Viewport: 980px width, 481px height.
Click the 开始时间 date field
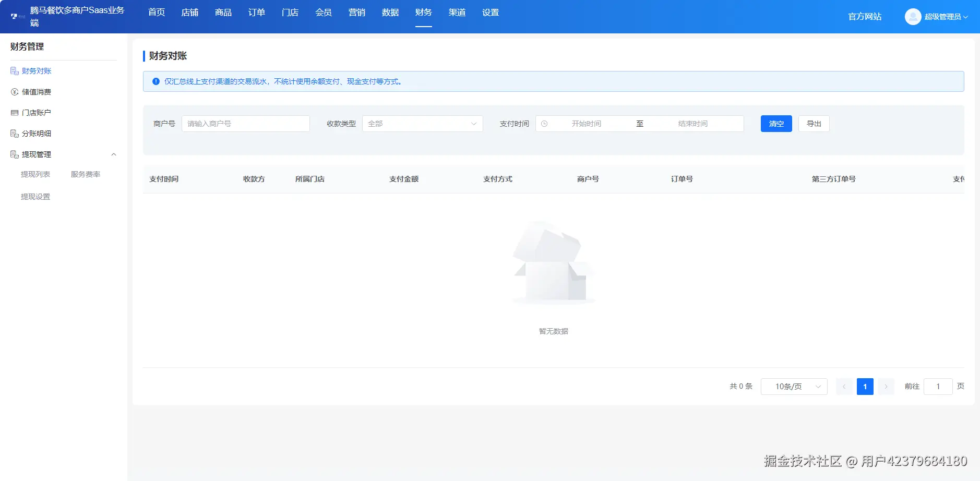pos(587,124)
